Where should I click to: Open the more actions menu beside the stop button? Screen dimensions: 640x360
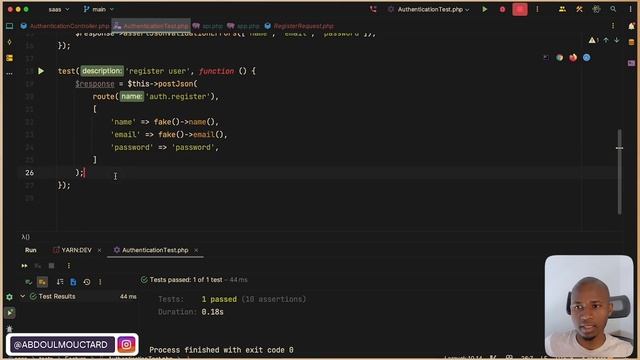[537, 9]
